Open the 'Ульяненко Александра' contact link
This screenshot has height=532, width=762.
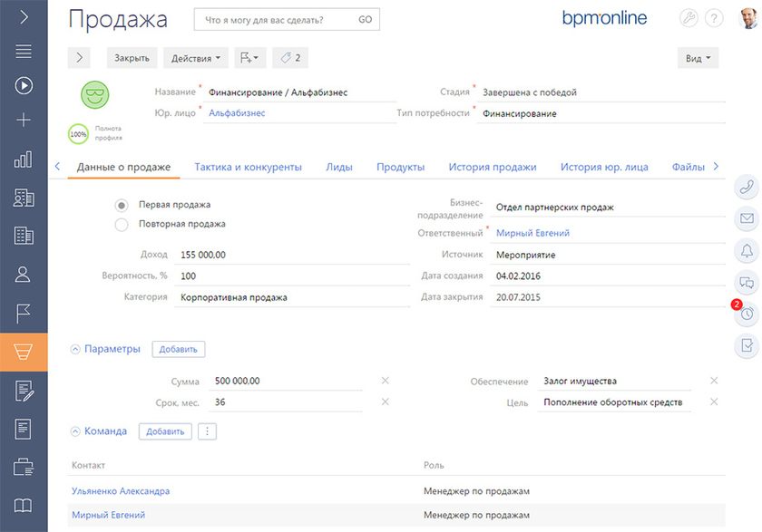point(120,491)
